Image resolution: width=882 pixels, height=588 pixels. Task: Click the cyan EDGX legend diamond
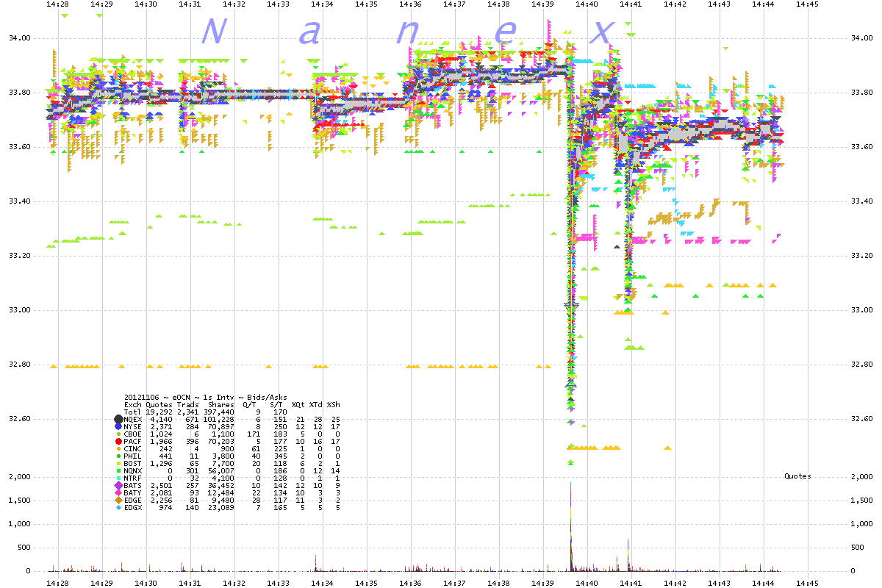[x=118, y=508]
